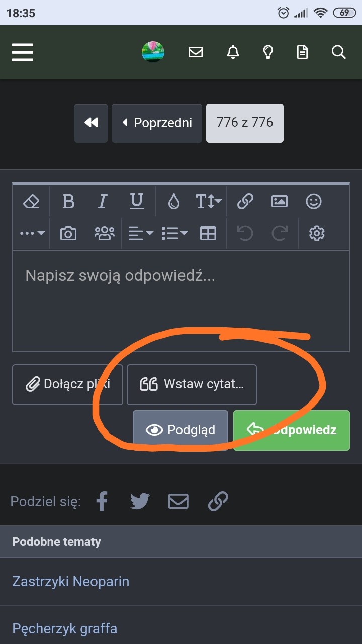Screen dimensions: 362x644
Task: Insert a link using the chain icon
Action: [245, 202]
